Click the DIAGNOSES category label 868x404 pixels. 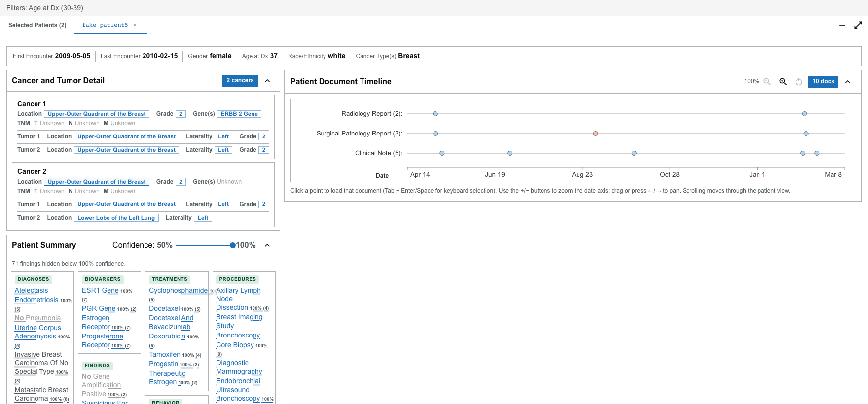34,279
